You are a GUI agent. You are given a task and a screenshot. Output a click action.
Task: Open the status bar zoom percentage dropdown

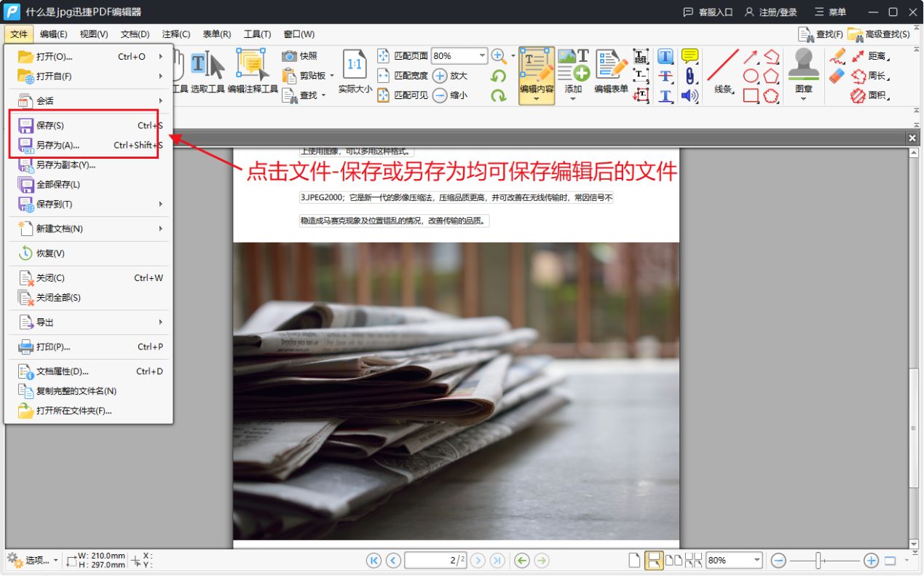click(x=734, y=560)
